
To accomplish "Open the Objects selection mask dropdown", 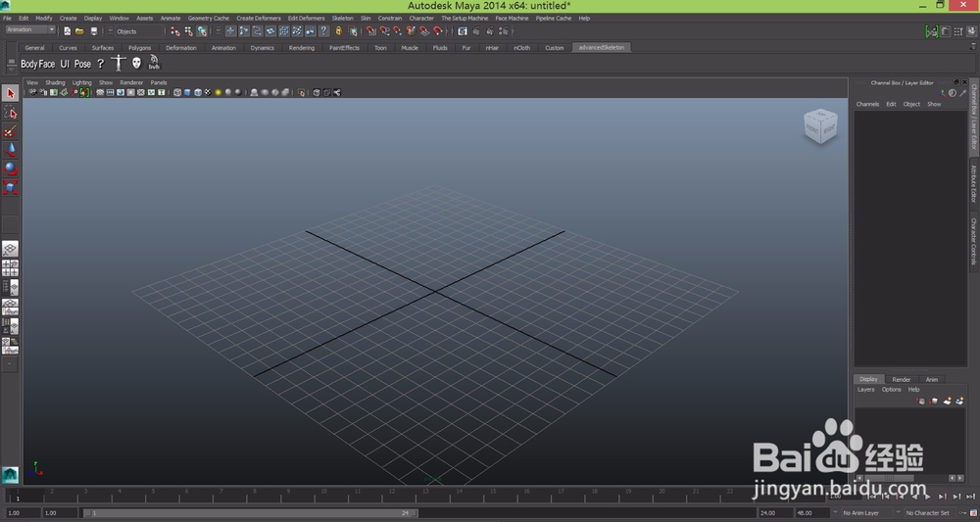I will tap(135, 31).
